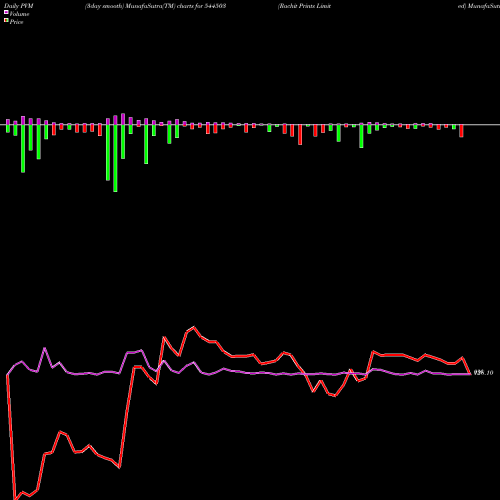Click the 'Daily PVM' chart title
500x500 pixels.
click(19, 6)
